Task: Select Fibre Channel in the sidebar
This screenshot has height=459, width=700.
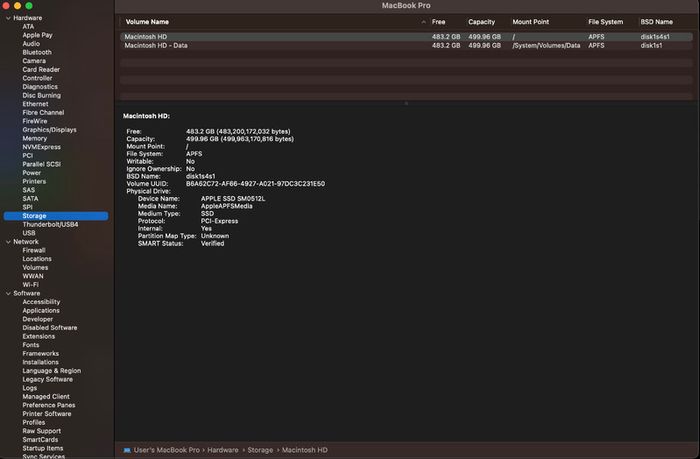Action: (43, 113)
